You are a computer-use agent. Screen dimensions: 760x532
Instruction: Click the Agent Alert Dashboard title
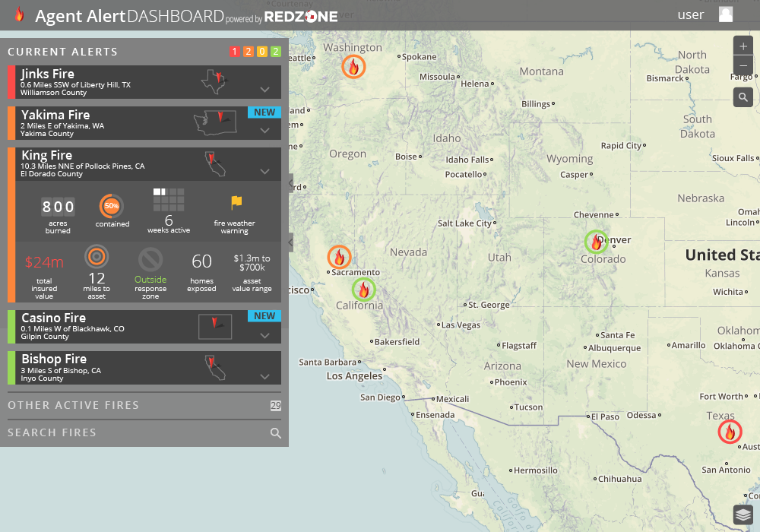pos(129,17)
